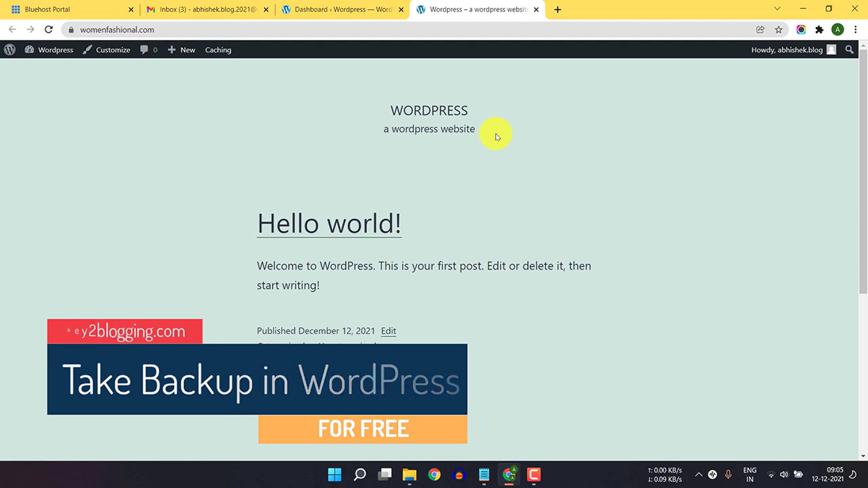Viewport: 868px width, 488px height.
Task: Click the Edit link below the post
Action: tap(388, 331)
